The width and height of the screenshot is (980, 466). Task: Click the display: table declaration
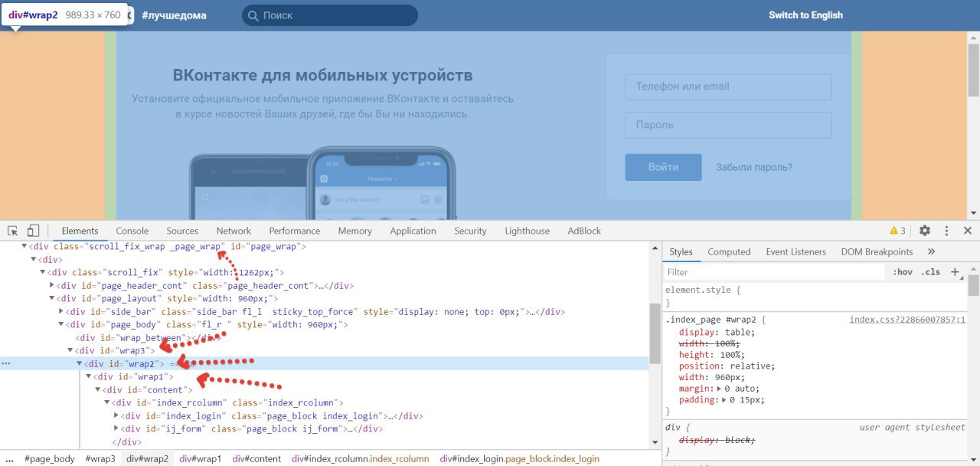pyautogui.click(x=717, y=333)
